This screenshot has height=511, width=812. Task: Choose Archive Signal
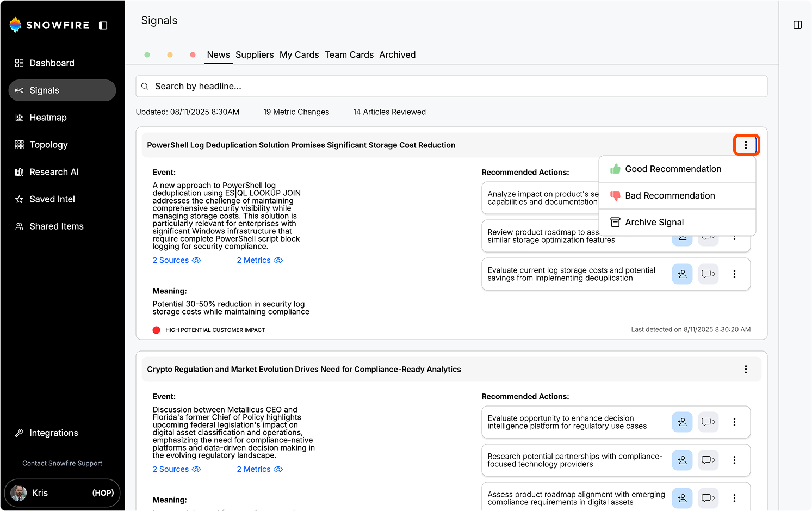678,223
